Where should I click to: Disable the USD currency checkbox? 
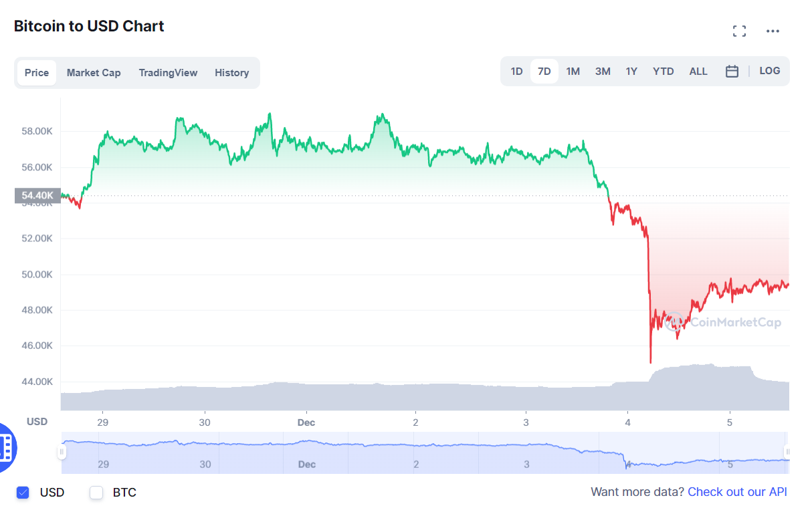click(x=23, y=493)
